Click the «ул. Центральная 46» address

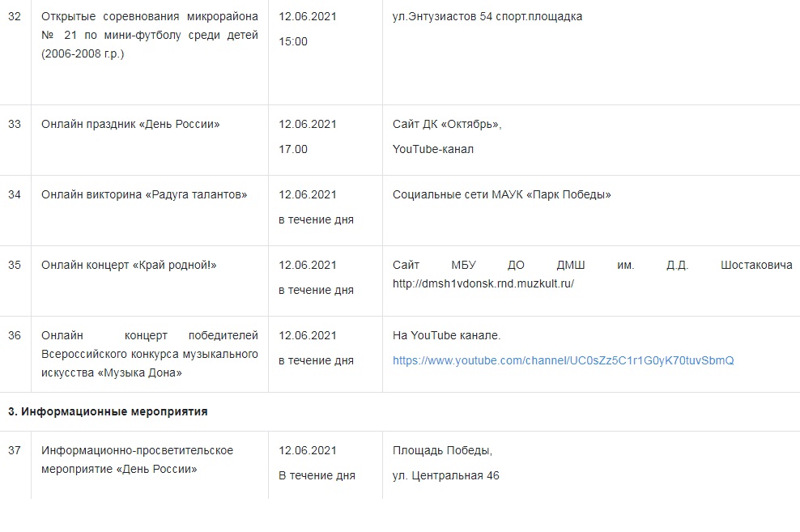[x=445, y=475]
